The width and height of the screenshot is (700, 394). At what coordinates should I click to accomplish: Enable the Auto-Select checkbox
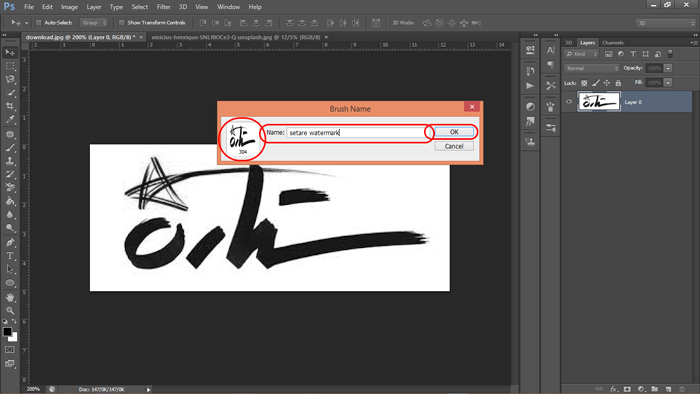click(x=38, y=23)
